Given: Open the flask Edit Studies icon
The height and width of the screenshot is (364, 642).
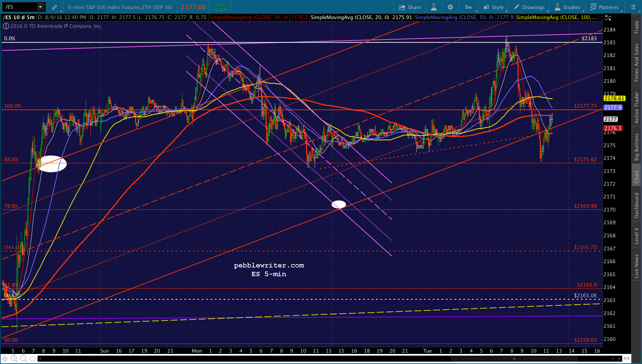Looking at the screenshot, I should point(434,7).
